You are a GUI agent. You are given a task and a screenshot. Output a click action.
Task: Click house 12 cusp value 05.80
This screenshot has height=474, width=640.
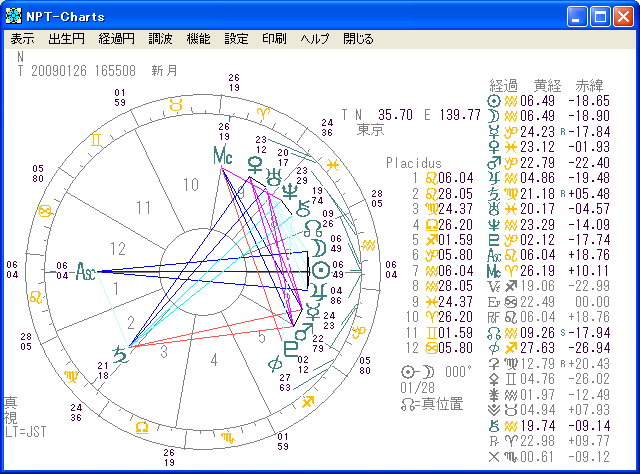pos(456,348)
